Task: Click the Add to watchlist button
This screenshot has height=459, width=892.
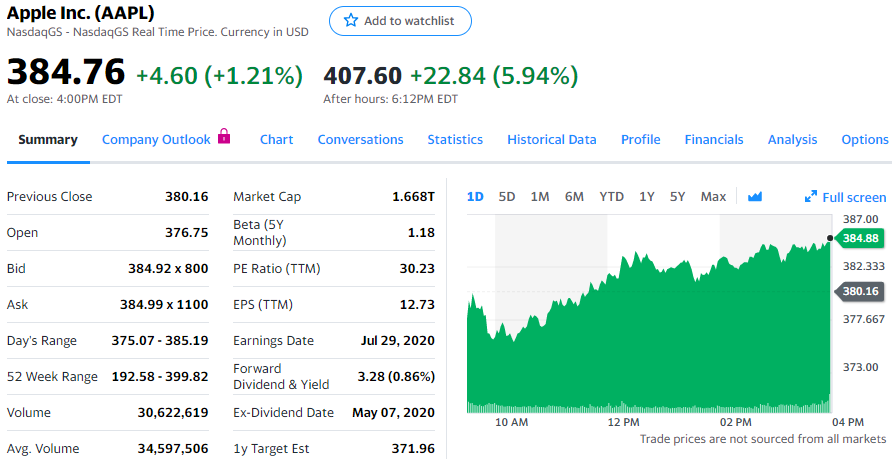Action: click(400, 21)
